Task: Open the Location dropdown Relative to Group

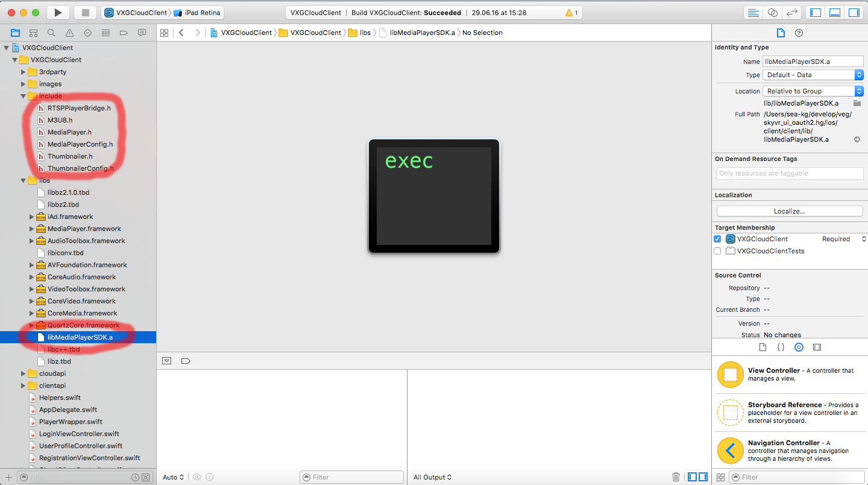Action: [x=813, y=91]
